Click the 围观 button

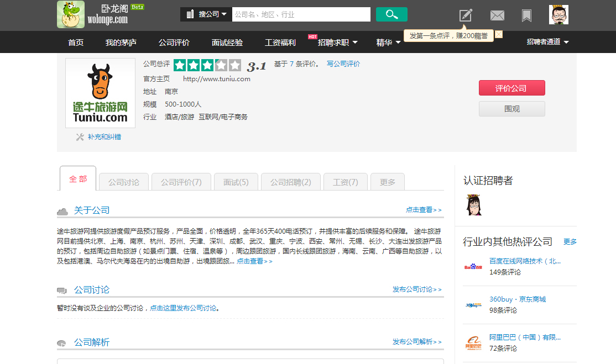coord(511,109)
